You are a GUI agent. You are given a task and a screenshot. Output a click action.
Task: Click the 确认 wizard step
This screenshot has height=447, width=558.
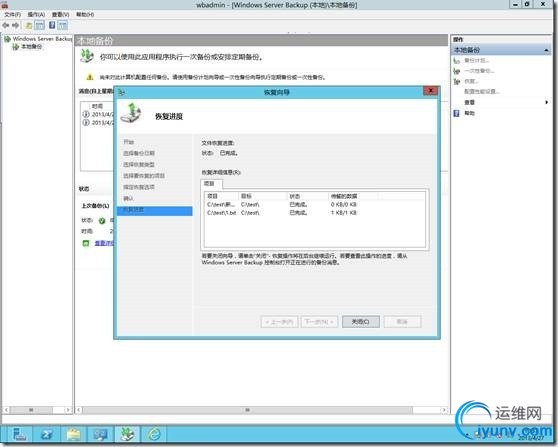[128, 198]
